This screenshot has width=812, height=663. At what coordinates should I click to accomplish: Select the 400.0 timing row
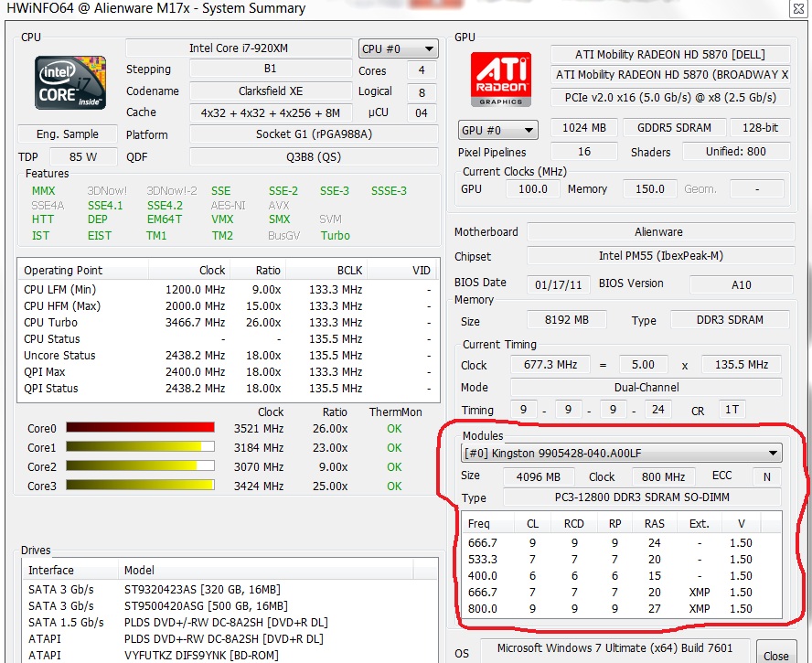[621, 576]
